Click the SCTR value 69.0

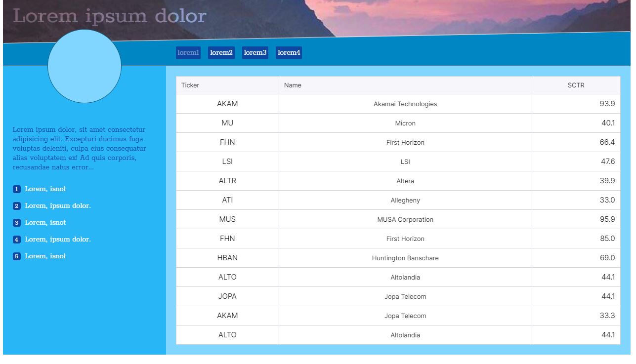click(576, 258)
